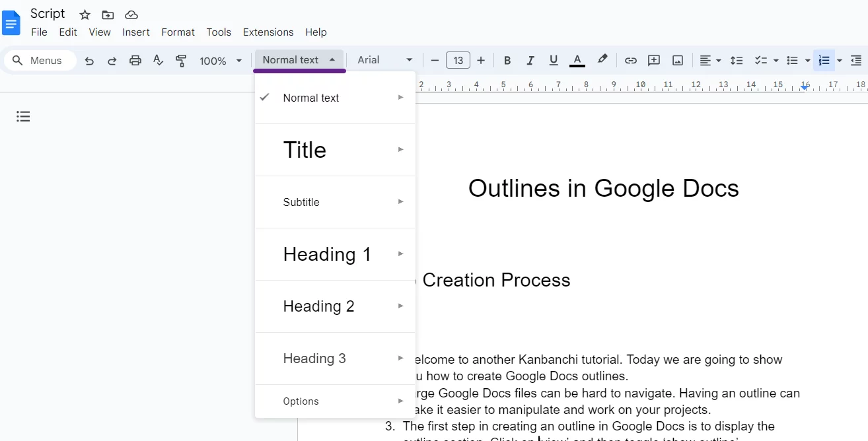
Task: Open the Format menu
Action: pyautogui.click(x=178, y=32)
